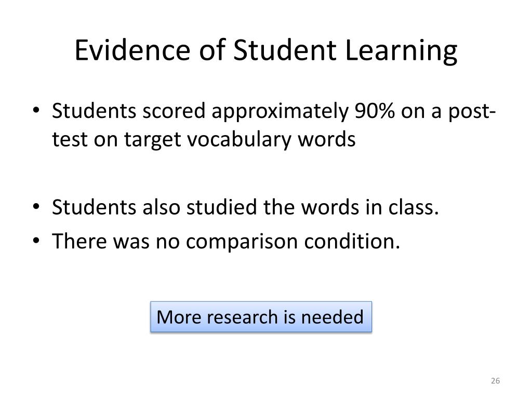Click the first bullet about 90% post-test score
The width and height of the screenshot is (532, 399).
pos(273,125)
